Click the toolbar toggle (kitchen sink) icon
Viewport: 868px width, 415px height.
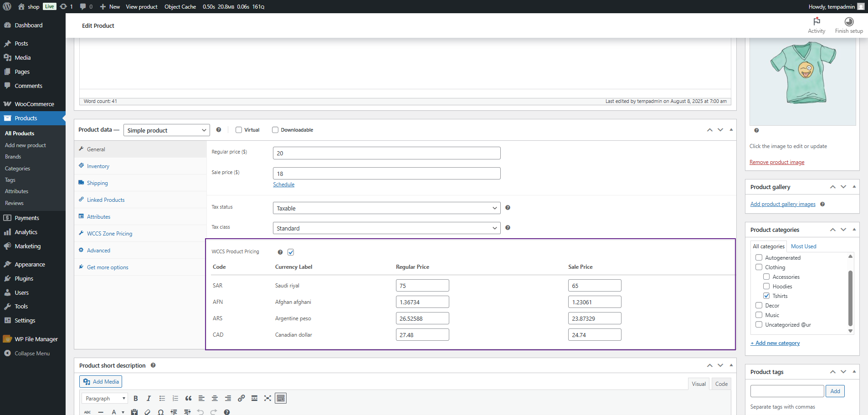click(x=281, y=398)
